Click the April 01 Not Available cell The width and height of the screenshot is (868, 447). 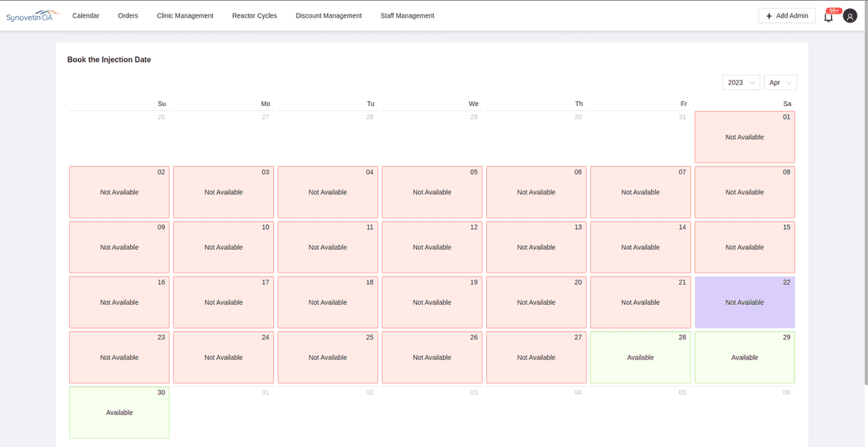pos(745,137)
